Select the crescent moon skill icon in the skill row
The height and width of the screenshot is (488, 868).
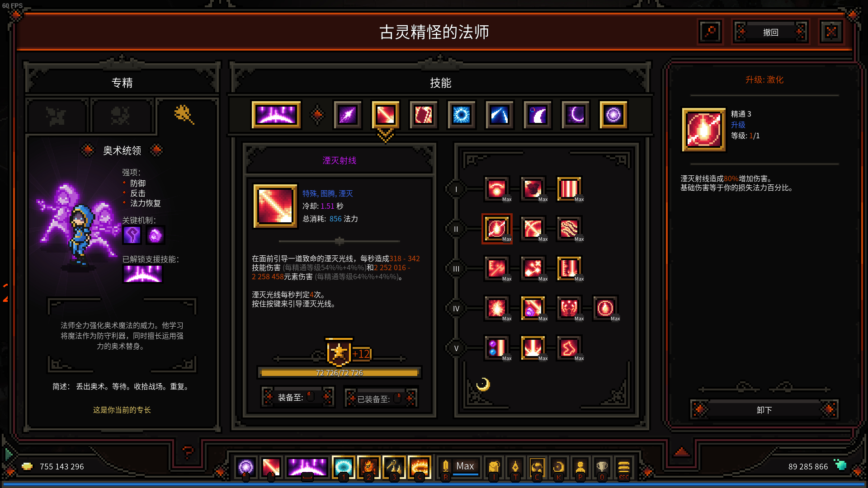pyautogui.click(x=576, y=115)
